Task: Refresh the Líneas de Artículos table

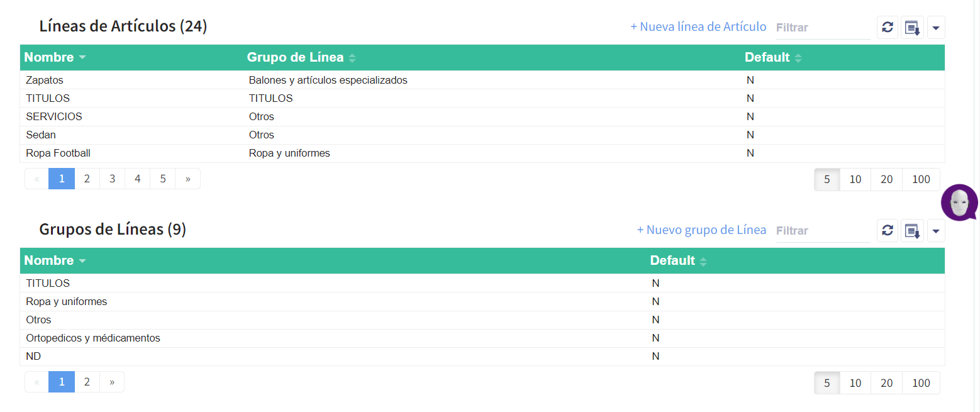Action: 887,28
